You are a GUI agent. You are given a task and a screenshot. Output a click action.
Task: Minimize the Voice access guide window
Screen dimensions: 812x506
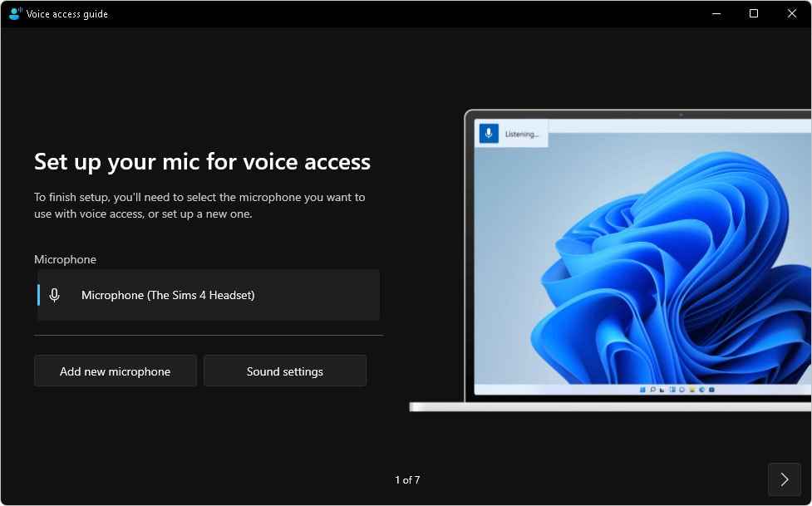click(716, 13)
